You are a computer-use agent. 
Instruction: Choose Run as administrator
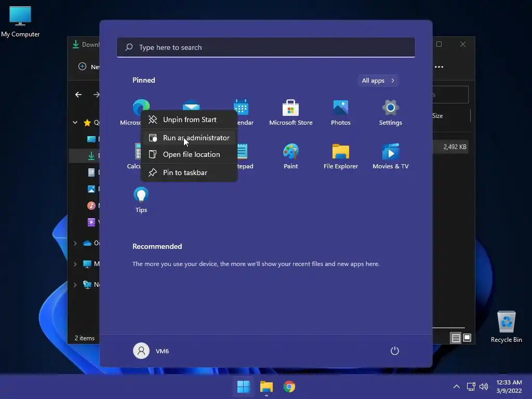189,138
